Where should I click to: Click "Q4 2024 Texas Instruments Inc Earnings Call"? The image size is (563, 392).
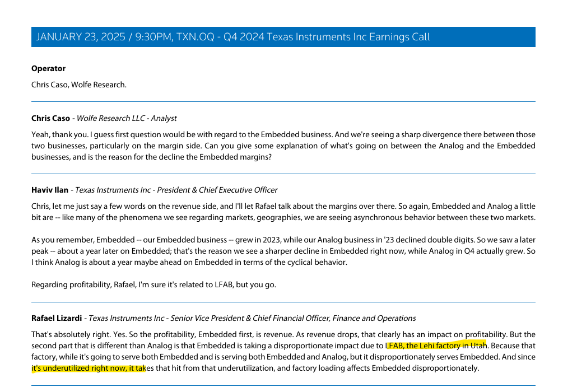click(327, 37)
